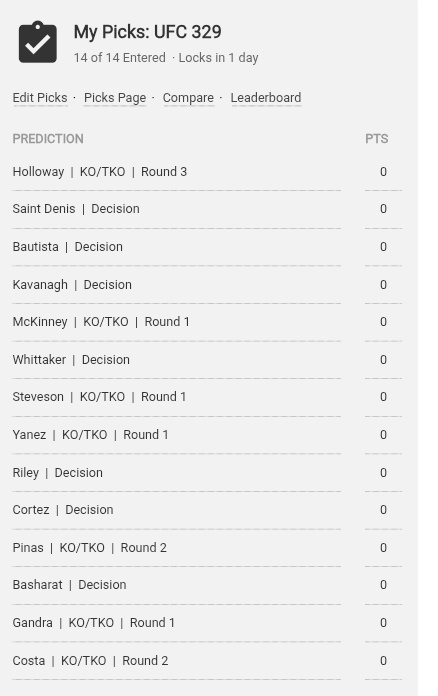
Task: Select the Holloway KO/TKO Round 3 prediction
Action: (x=100, y=172)
